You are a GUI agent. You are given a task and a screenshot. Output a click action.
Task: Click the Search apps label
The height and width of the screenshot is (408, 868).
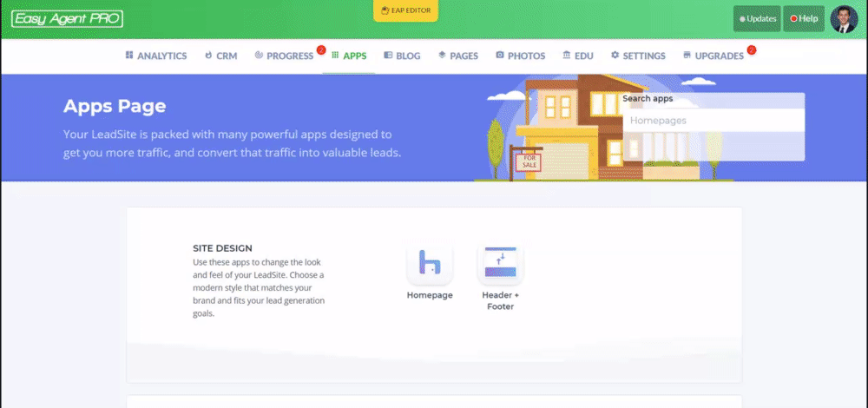pyautogui.click(x=648, y=99)
